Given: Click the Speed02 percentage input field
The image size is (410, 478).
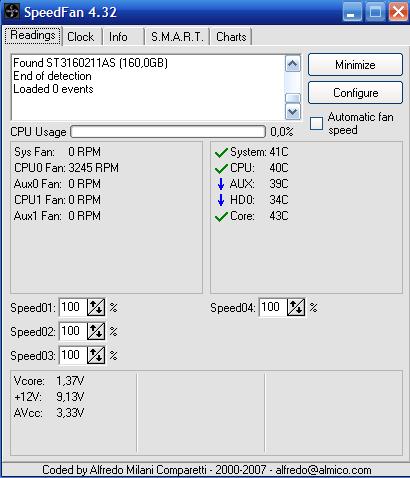Looking at the screenshot, I should (x=73, y=331).
